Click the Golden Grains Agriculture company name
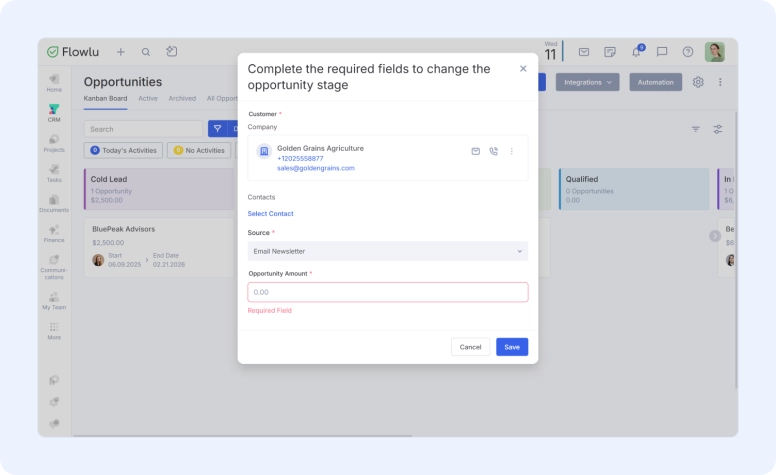 320,148
